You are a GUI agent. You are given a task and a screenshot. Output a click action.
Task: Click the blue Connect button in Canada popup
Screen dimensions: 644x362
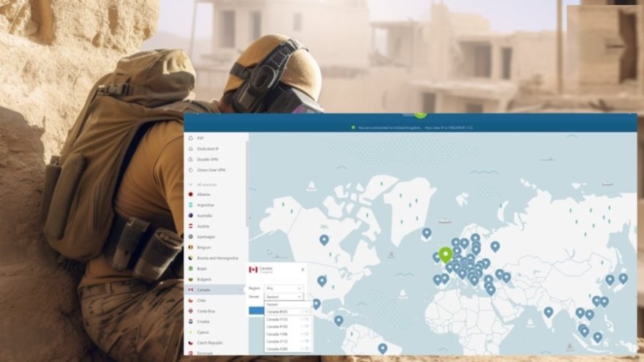[256, 310]
